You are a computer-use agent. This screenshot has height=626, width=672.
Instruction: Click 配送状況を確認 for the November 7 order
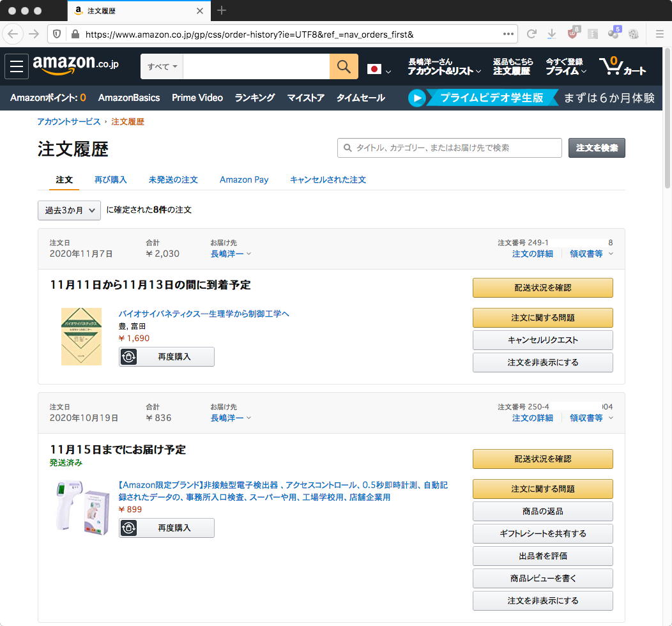[542, 287]
